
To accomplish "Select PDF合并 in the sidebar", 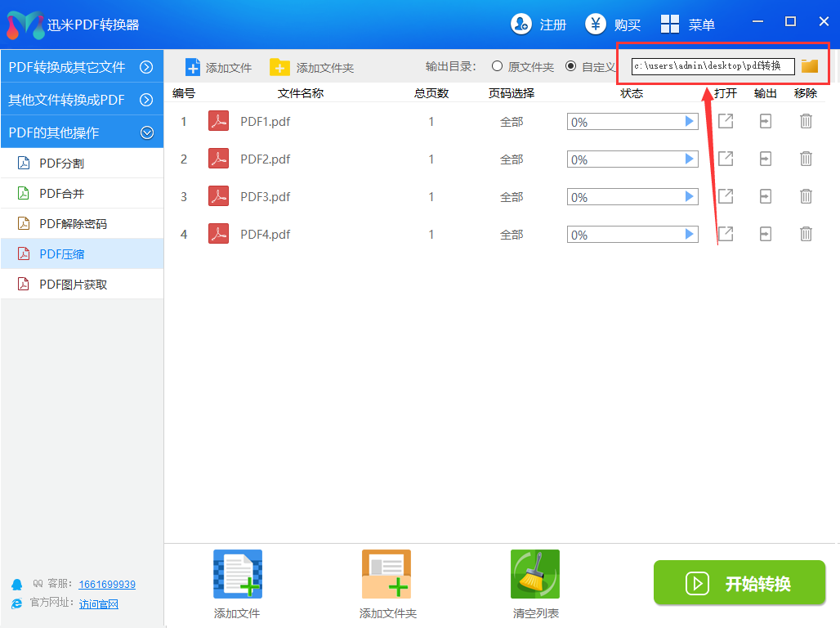I will coord(62,194).
